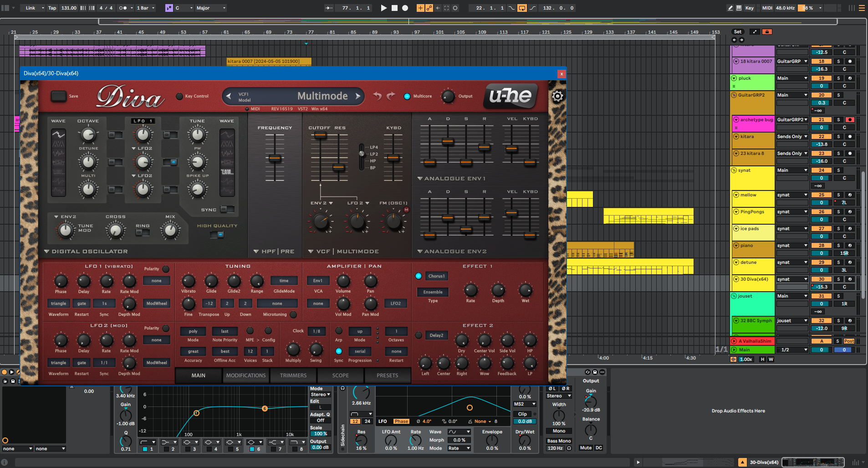Image resolution: width=868 pixels, height=468 pixels.
Task: Toggle the Utility Mute button
Action: pyautogui.click(x=586, y=448)
